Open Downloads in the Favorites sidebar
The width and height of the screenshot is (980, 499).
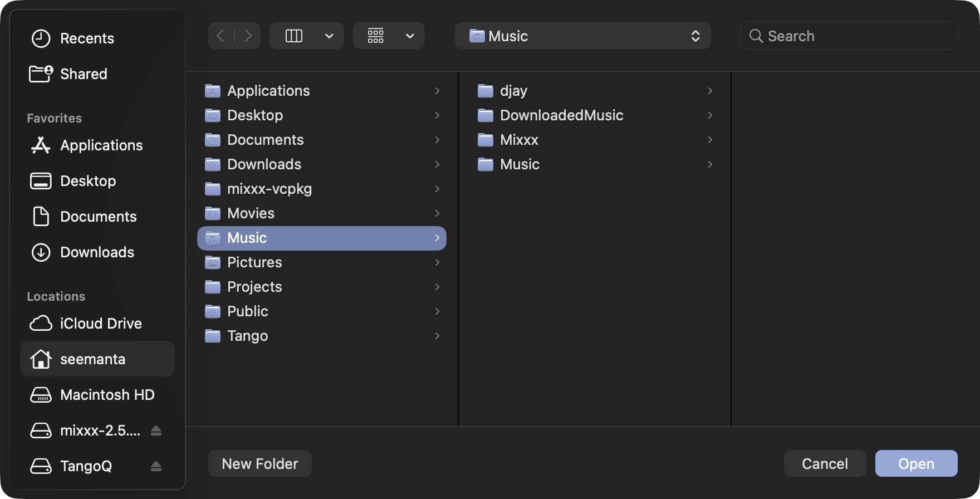pyautogui.click(x=97, y=252)
